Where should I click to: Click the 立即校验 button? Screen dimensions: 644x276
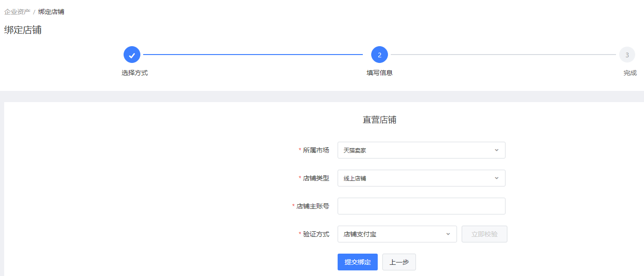coord(485,234)
